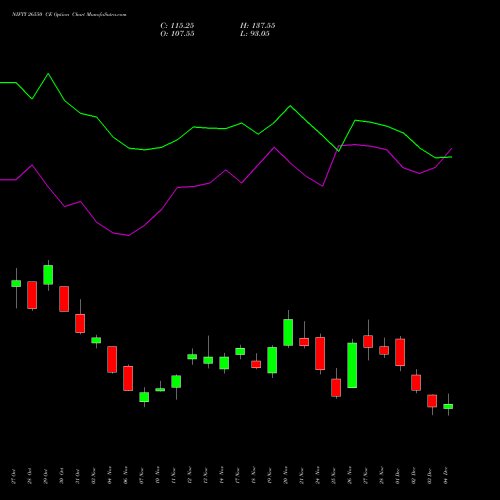Click the 06 Nov date label
This screenshot has height=500, width=500.
click(126, 475)
